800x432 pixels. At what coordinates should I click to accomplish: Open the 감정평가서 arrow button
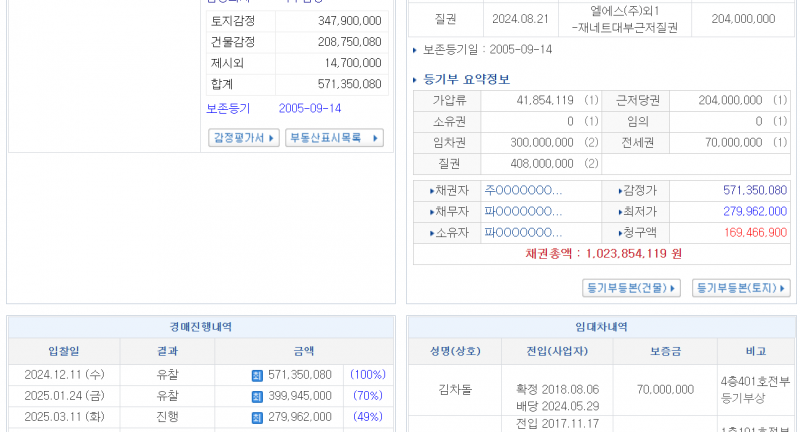(x=244, y=138)
